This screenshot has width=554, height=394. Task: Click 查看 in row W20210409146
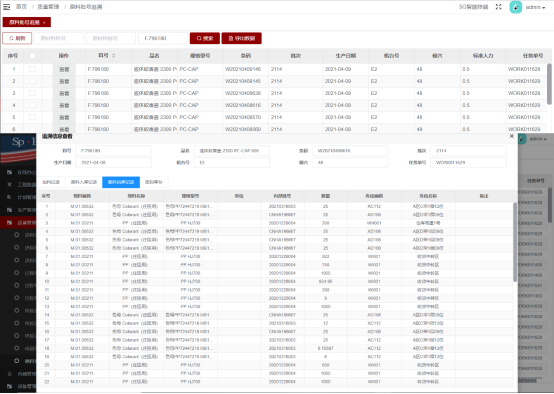64,69
